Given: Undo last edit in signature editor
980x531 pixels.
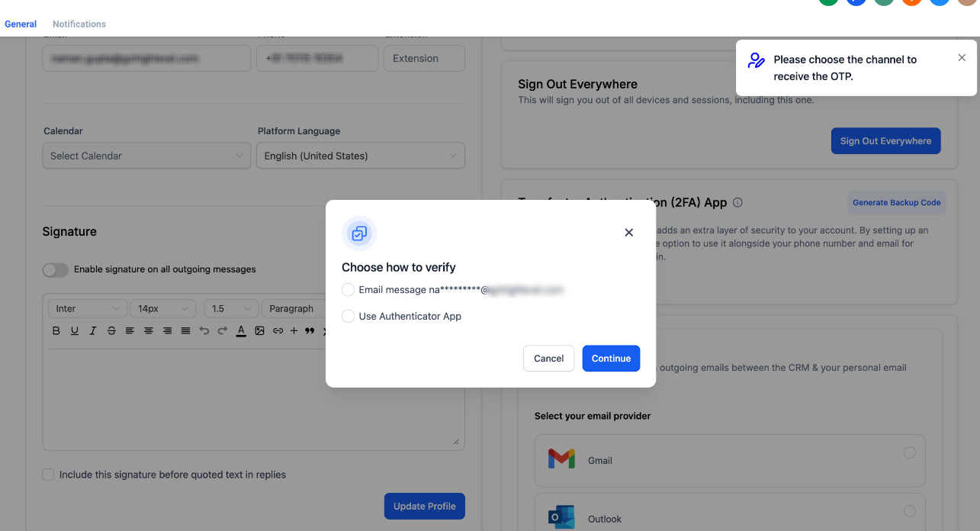Looking at the screenshot, I should [x=204, y=331].
